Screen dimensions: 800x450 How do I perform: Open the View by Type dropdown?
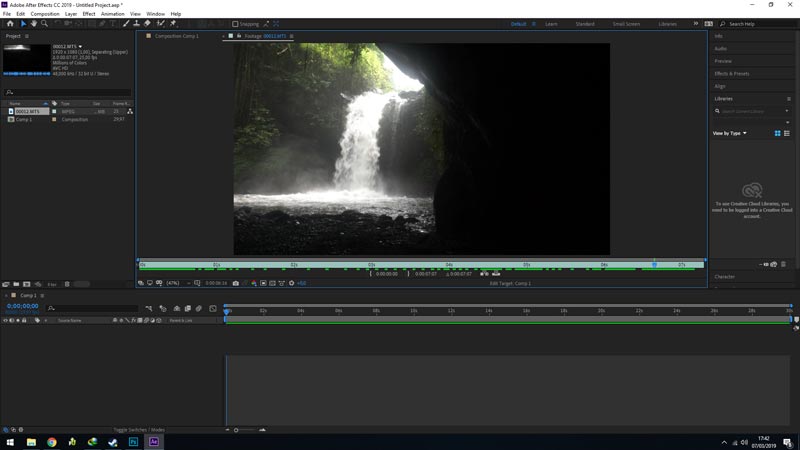[730, 133]
